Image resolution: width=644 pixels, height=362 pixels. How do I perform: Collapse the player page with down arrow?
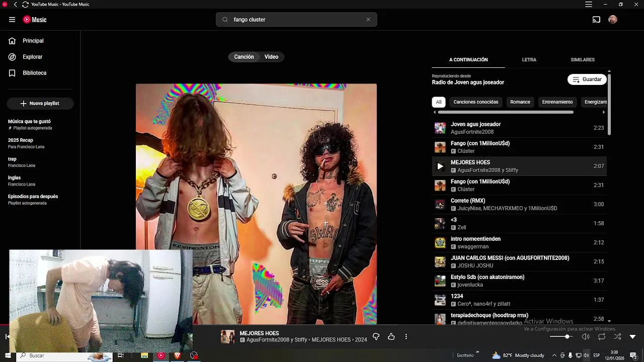tap(633, 337)
